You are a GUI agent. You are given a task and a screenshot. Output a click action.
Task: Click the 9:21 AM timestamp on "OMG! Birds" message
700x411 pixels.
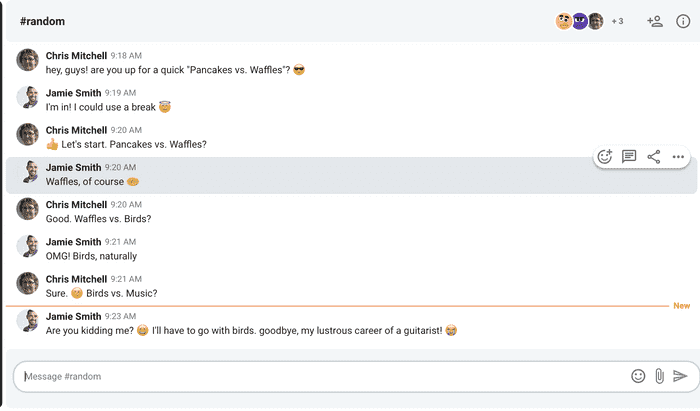(x=121, y=242)
